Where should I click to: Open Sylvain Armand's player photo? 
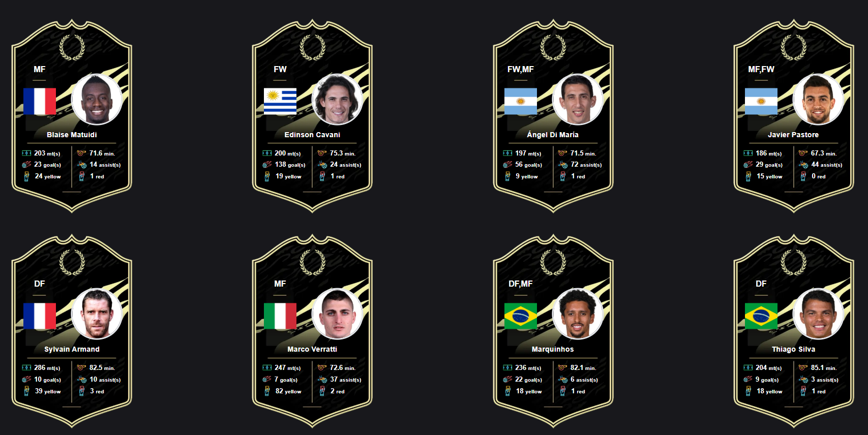pyautogui.click(x=97, y=314)
